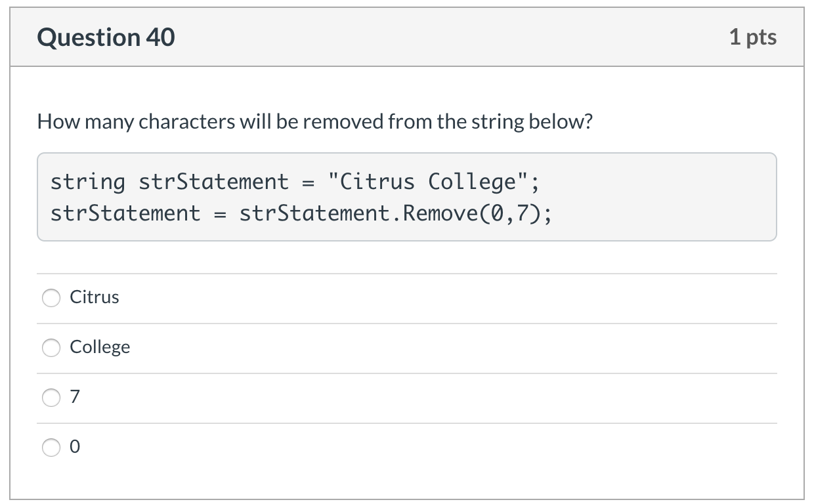
Task: Choose the radio button for answer 0
Action: pos(51,448)
